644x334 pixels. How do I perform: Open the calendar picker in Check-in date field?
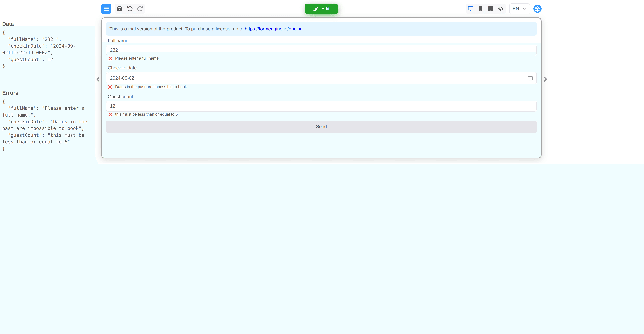coord(530,78)
